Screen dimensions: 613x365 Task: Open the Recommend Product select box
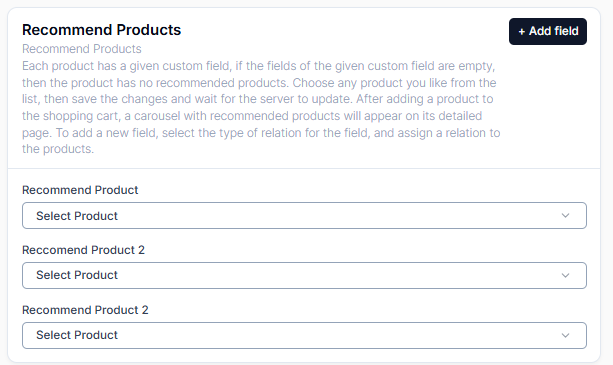point(304,215)
